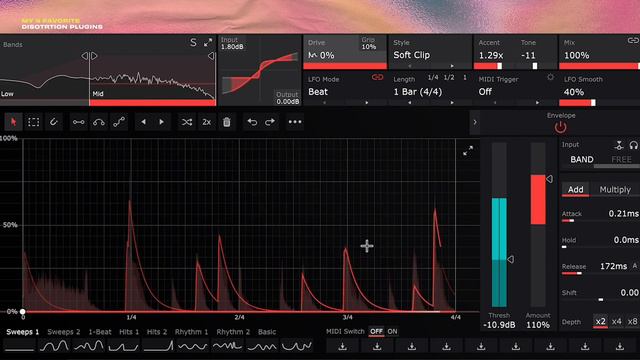
Task: Toggle the red LFO Mode link icon
Action: [378, 77]
